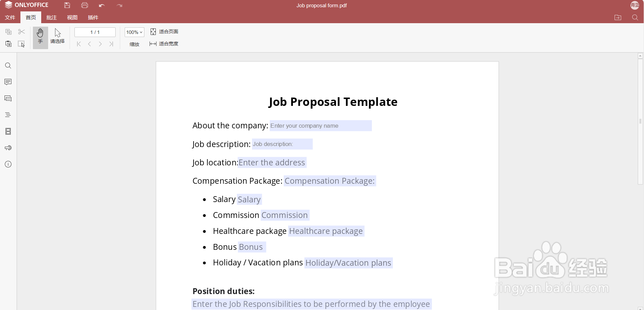Open the 文件 (File) menu tab
The width and height of the screenshot is (644, 310).
[10, 17]
